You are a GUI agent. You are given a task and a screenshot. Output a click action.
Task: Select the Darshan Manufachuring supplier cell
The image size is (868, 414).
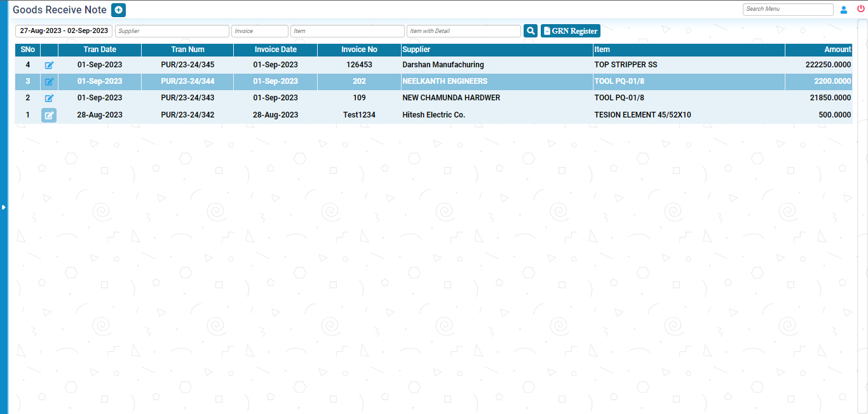point(443,65)
